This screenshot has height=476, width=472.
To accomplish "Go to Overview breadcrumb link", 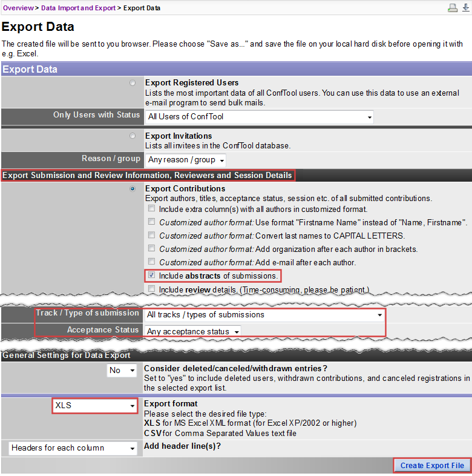I will [x=18, y=8].
